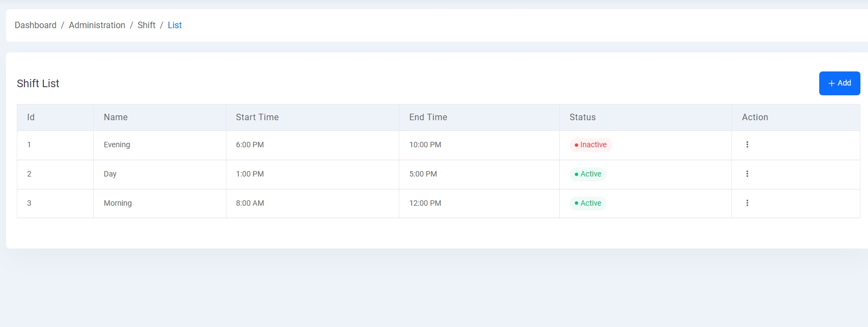This screenshot has height=327, width=868.
Task: Click the 1:00 PM start time cell
Action: 250,174
